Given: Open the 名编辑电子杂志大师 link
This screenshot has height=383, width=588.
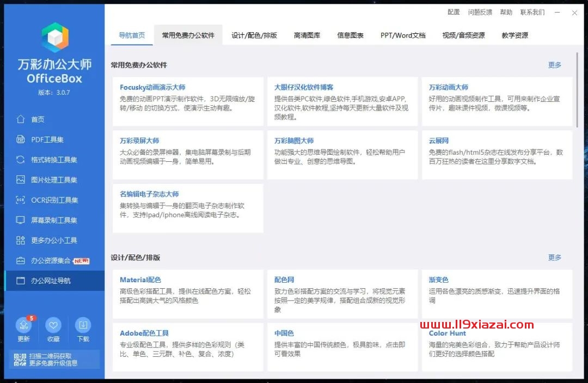Looking at the screenshot, I should [149, 194].
